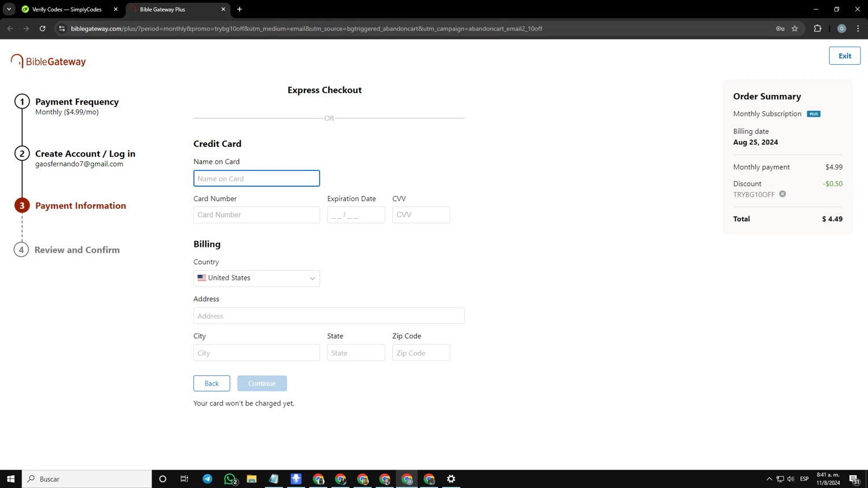Close the Verify Codes tab
This screenshot has width=868, height=488.
point(116,9)
